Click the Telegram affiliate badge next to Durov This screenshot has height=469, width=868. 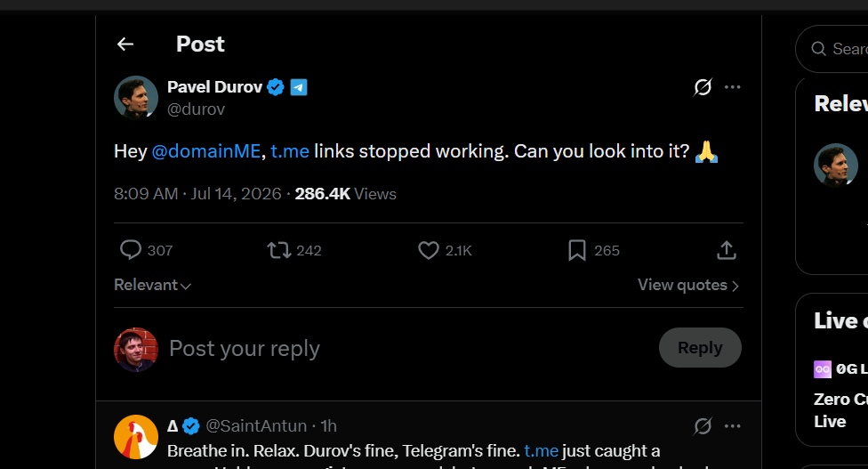click(x=299, y=87)
